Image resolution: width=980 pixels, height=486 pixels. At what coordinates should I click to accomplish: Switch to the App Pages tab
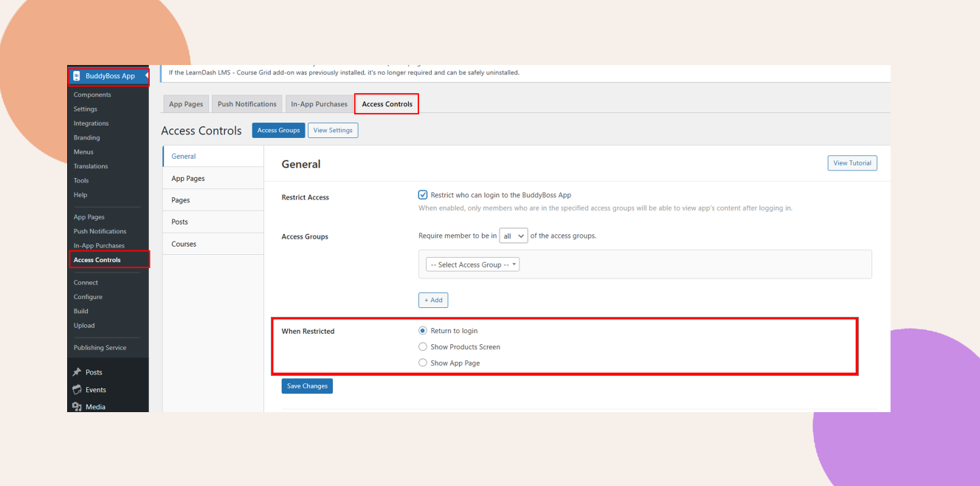[186, 104]
